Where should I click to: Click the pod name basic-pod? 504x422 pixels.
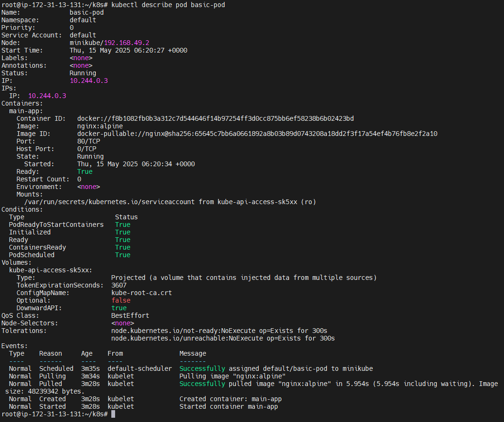click(87, 12)
